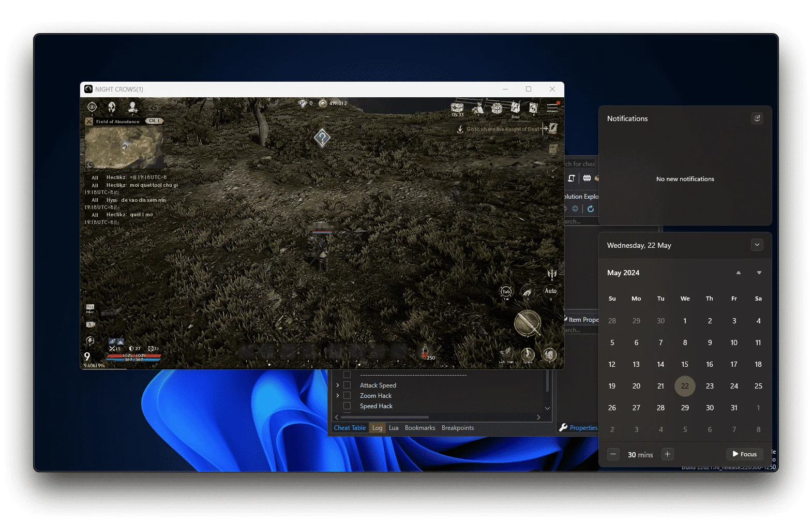The height and width of the screenshot is (522, 812).
Task: Toggle the Auto battle button
Action: [550, 291]
